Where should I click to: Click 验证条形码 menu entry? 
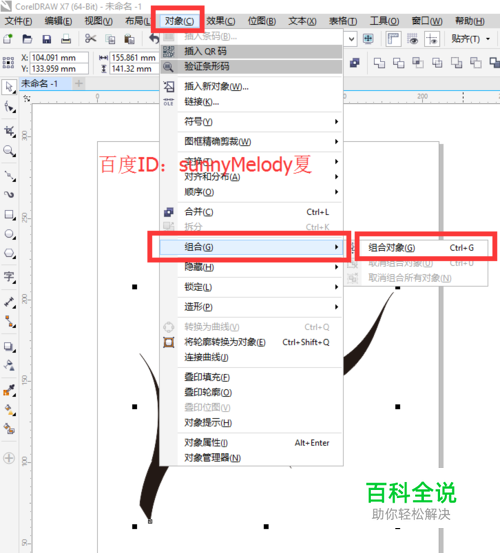click(252, 66)
